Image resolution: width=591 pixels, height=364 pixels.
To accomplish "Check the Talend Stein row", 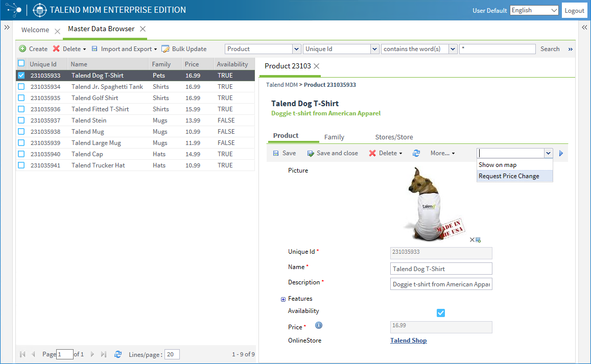I will [x=21, y=120].
